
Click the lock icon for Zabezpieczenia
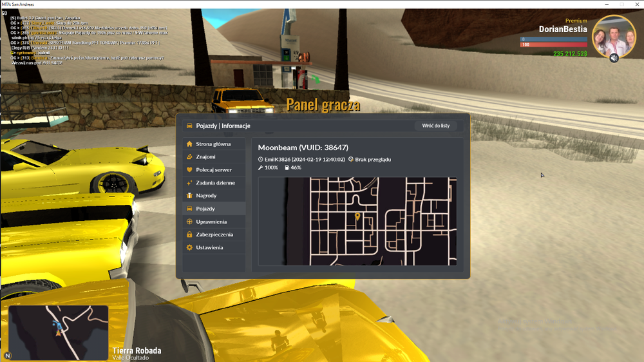click(x=189, y=234)
